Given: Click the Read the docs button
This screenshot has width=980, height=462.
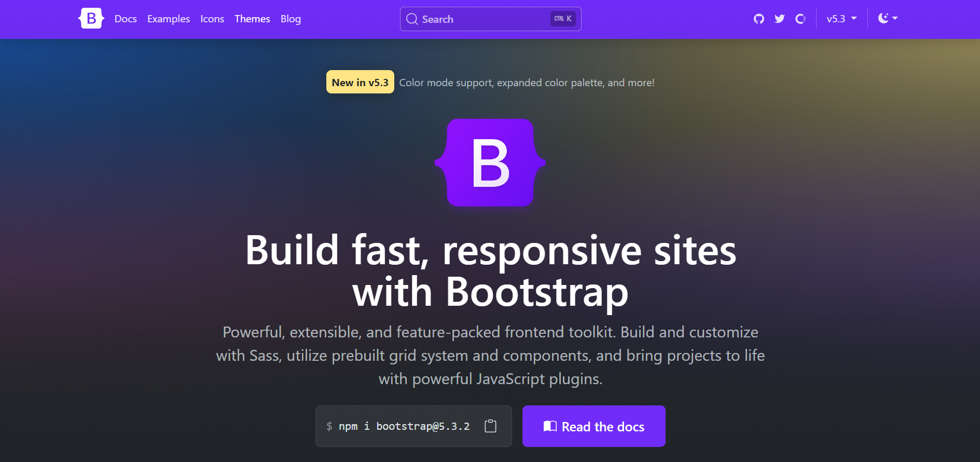Looking at the screenshot, I should click(594, 426).
